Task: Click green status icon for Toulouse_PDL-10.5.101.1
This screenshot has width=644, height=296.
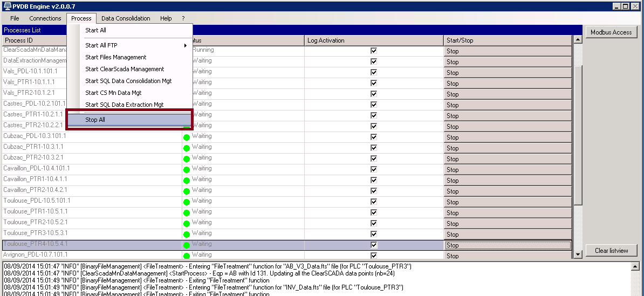Action: tap(187, 202)
